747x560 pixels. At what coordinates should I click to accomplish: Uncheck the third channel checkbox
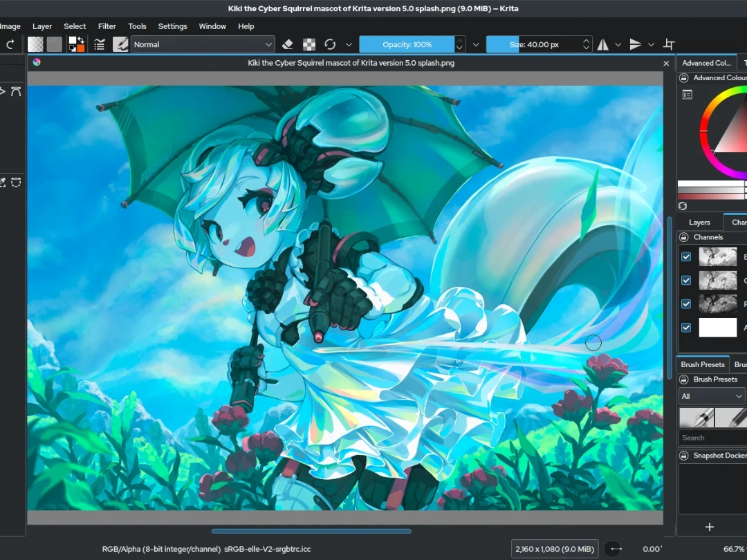(686, 304)
